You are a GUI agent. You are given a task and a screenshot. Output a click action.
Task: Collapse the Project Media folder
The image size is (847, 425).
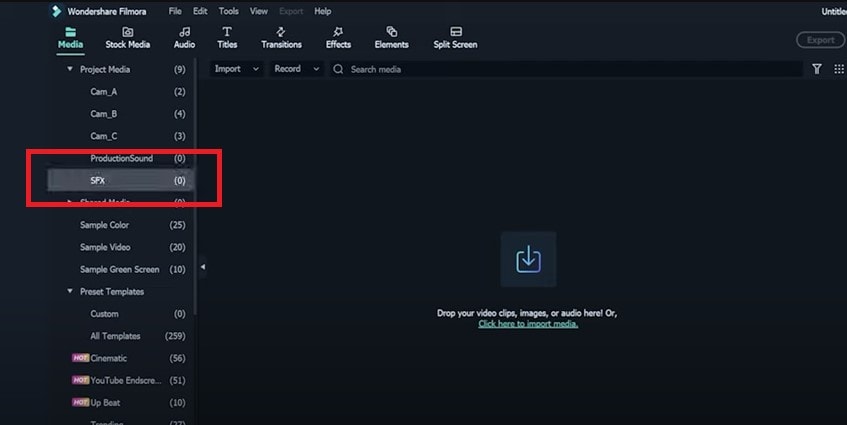[x=70, y=69]
